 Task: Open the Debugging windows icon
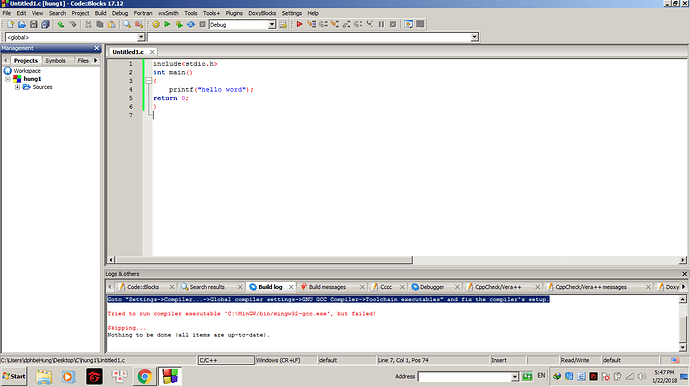click(x=408, y=24)
